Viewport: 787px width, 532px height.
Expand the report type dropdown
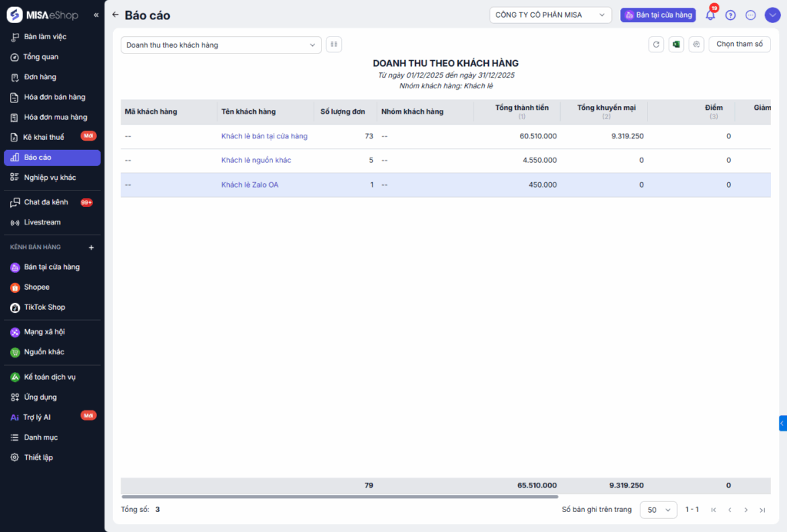221,45
